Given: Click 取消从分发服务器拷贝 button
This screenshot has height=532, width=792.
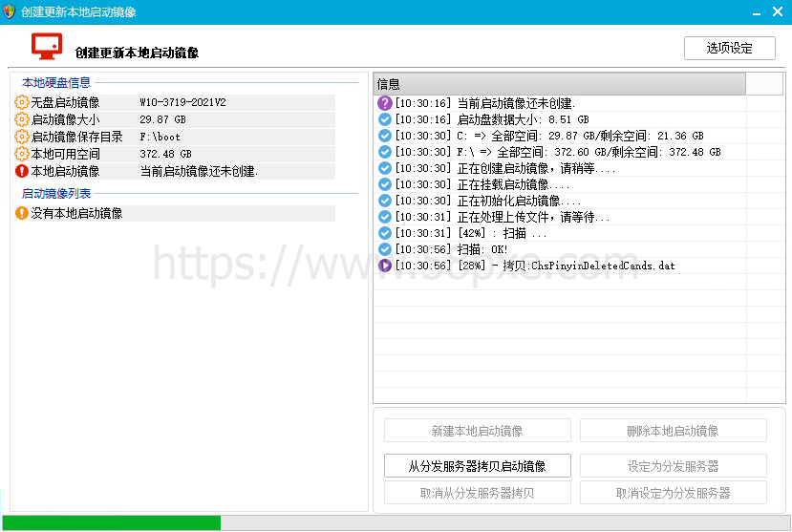Looking at the screenshot, I should point(478,493).
